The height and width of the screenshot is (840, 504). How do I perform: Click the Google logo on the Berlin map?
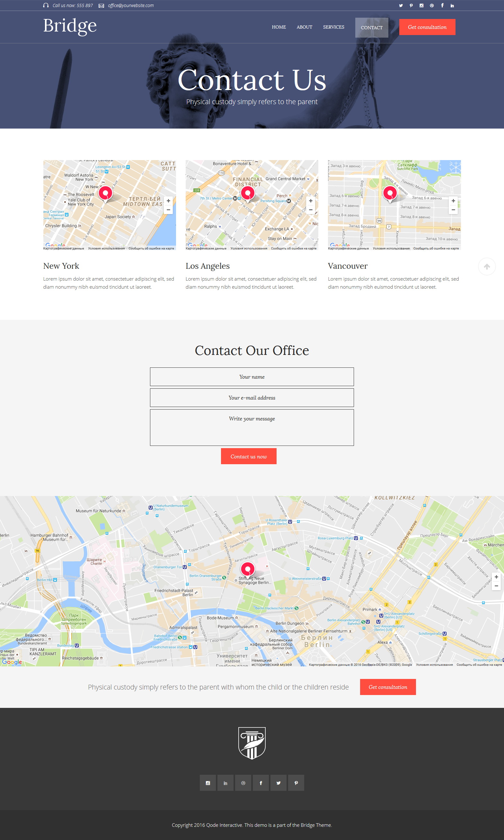[x=12, y=662]
